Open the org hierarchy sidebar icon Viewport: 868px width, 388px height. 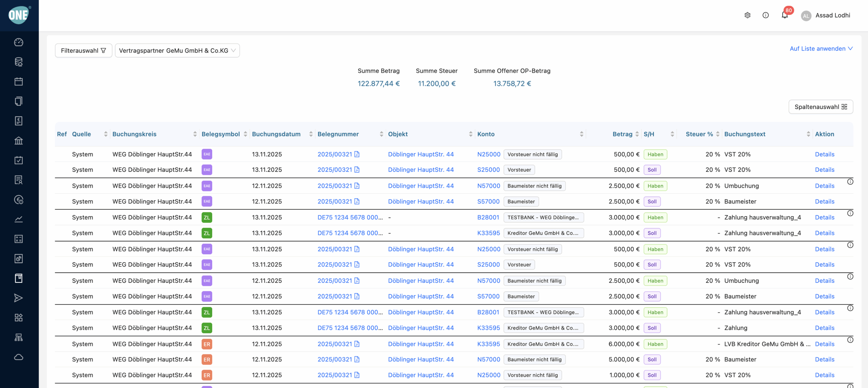pyautogui.click(x=19, y=337)
